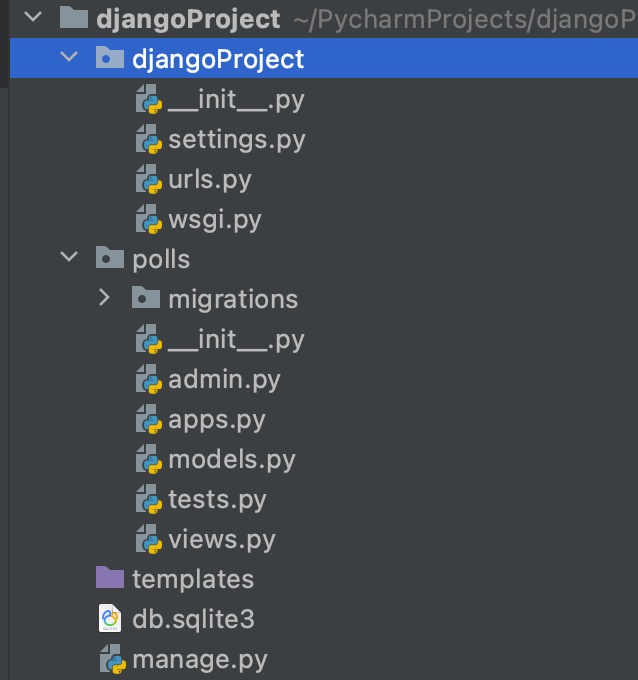Select the root djangoProject project label

[x=188, y=20]
